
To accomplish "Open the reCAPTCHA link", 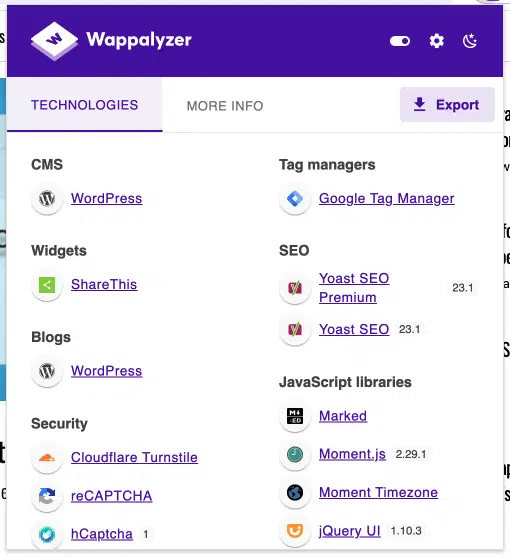I will pos(111,496).
